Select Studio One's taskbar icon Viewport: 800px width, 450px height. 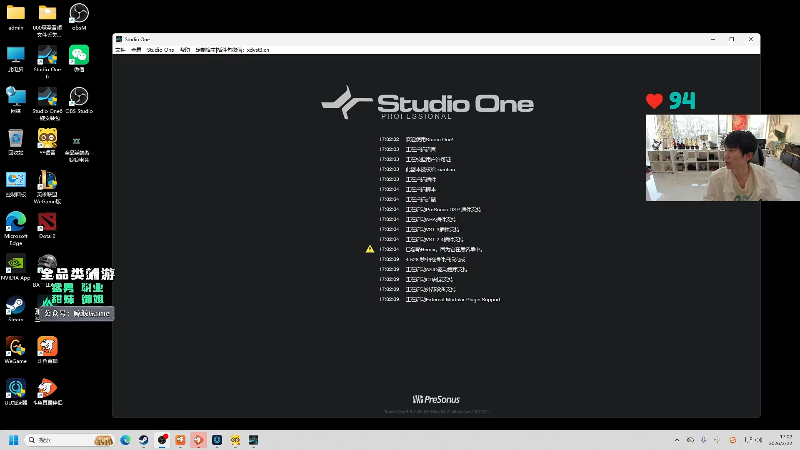click(254, 440)
